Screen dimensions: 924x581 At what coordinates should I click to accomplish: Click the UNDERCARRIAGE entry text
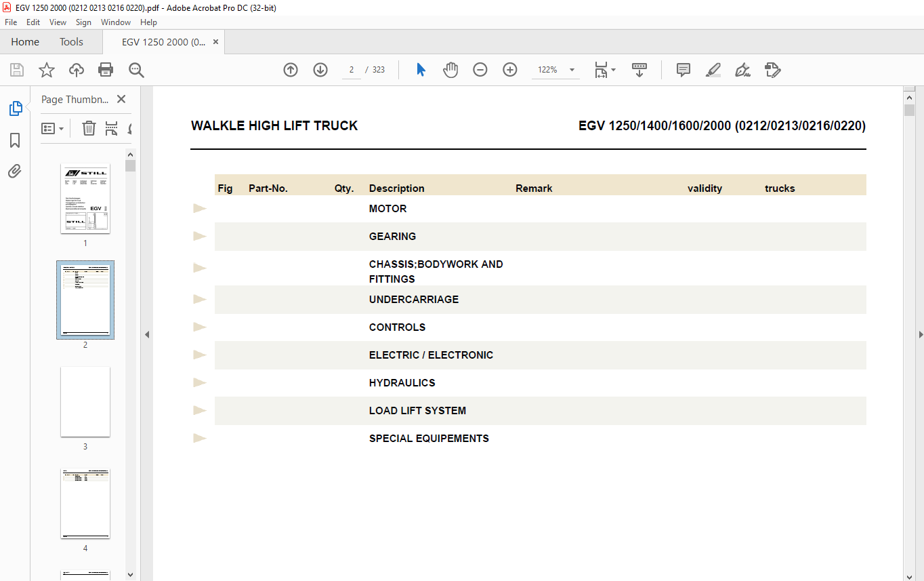point(413,300)
